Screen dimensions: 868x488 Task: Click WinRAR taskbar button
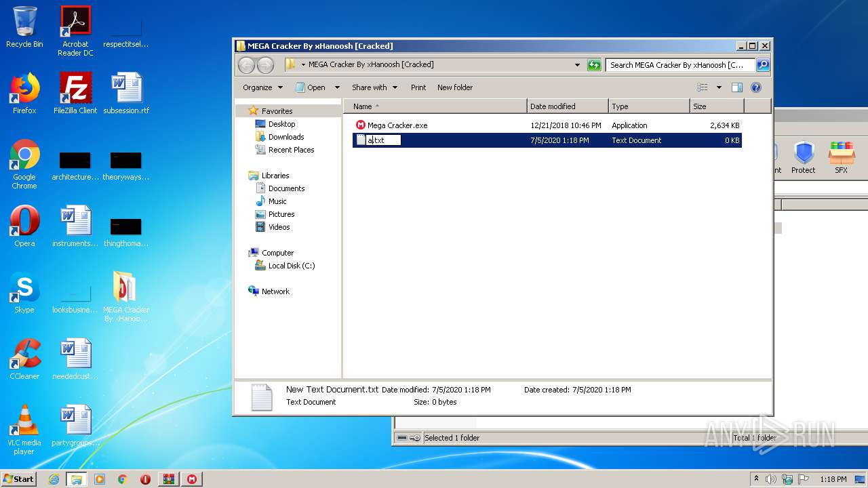(169, 479)
